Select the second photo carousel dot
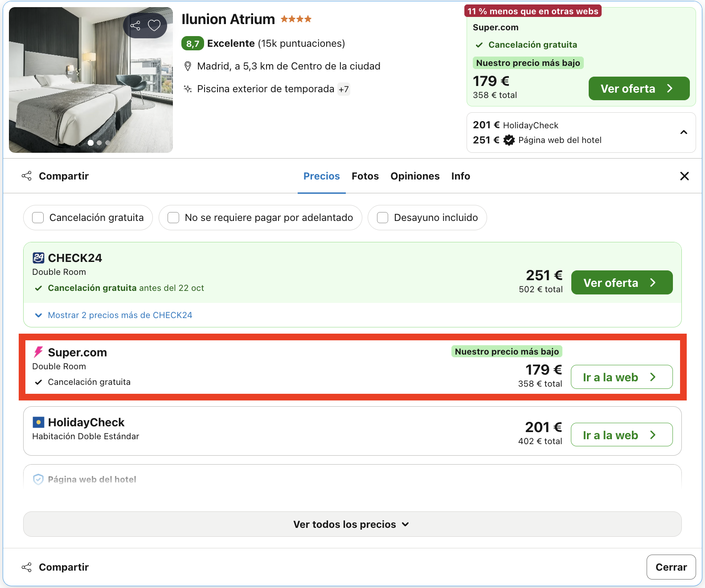This screenshot has width=705, height=588. pos(99,143)
